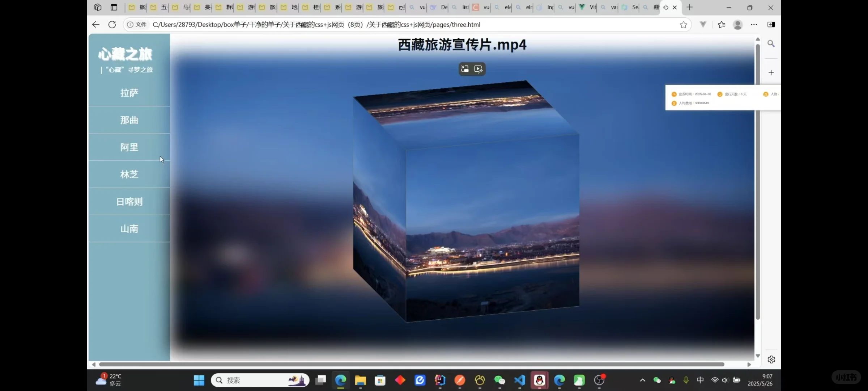Navigate back with the back arrow
Image resolution: width=868 pixels, height=391 pixels.
click(x=95, y=24)
